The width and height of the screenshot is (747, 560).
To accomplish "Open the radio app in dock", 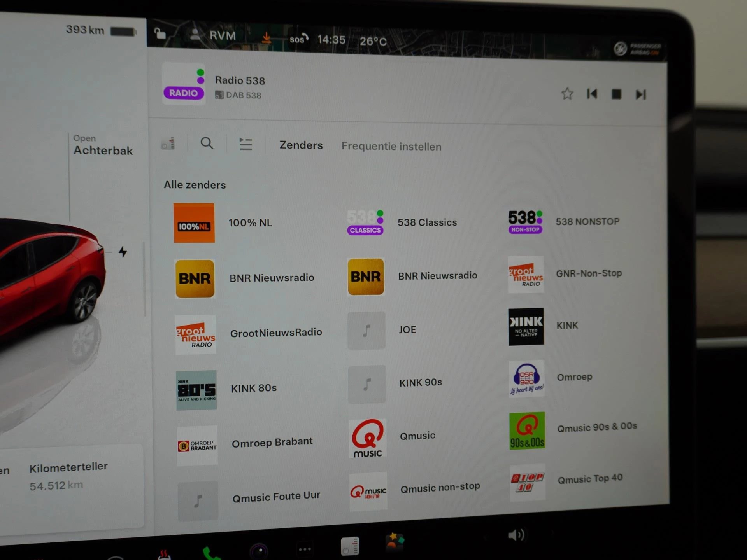I will point(350,546).
